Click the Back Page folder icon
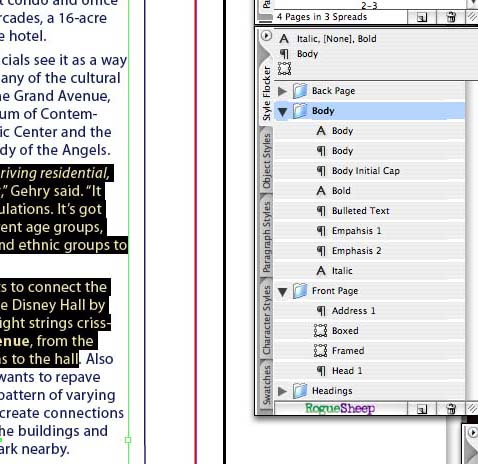Image resolution: width=478 pixels, height=464 pixels. [300, 91]
